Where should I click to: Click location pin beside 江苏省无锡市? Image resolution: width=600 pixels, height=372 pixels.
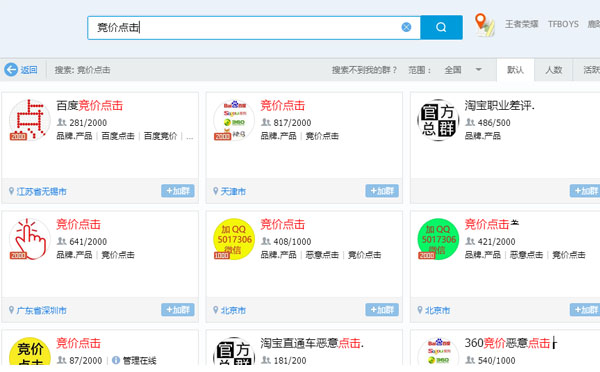click(x=11, y=191)
